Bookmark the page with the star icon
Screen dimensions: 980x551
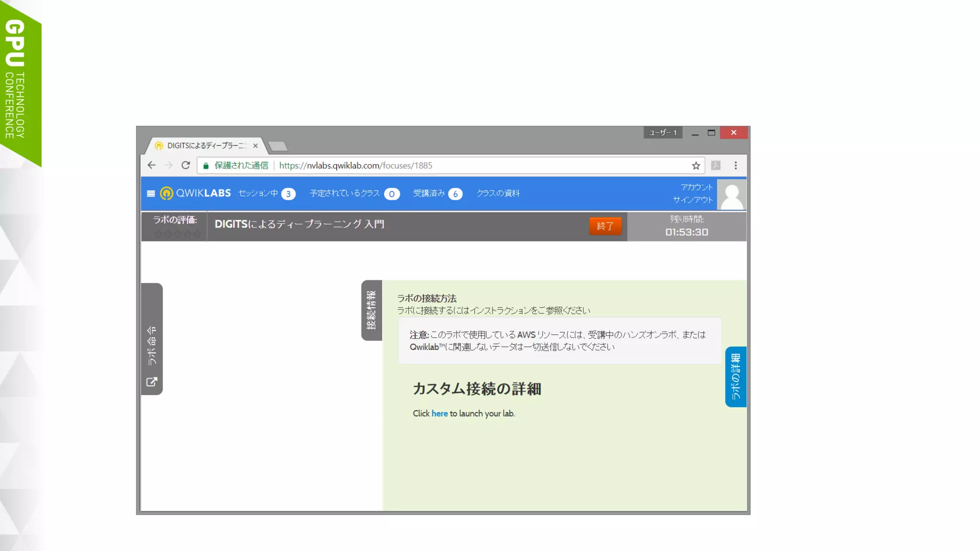click(x=696, y=165)
